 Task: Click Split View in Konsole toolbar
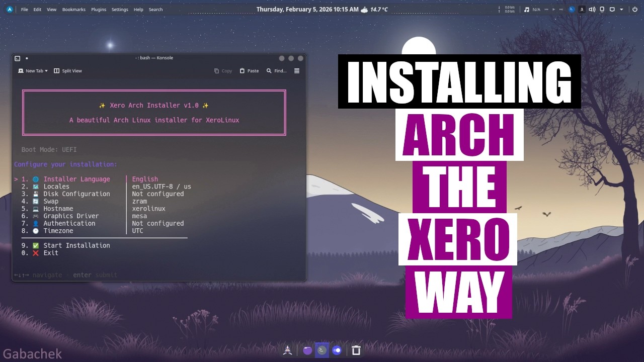click(68, 71)
